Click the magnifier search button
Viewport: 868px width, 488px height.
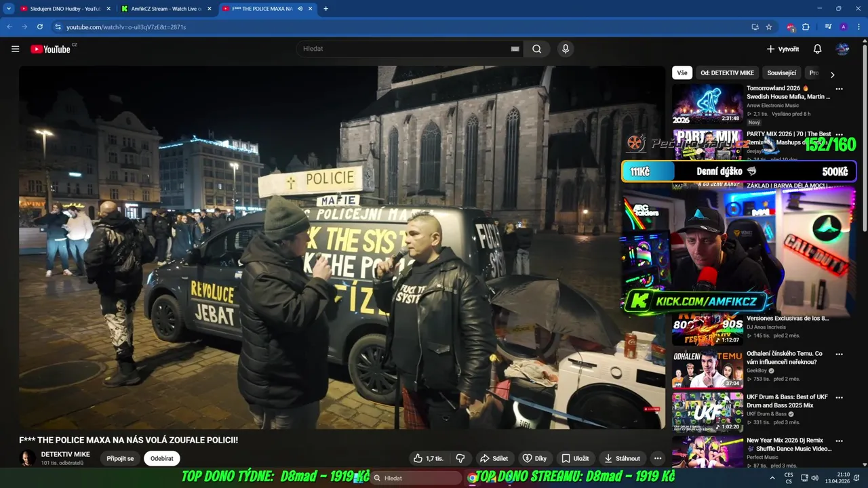(536, 49)
